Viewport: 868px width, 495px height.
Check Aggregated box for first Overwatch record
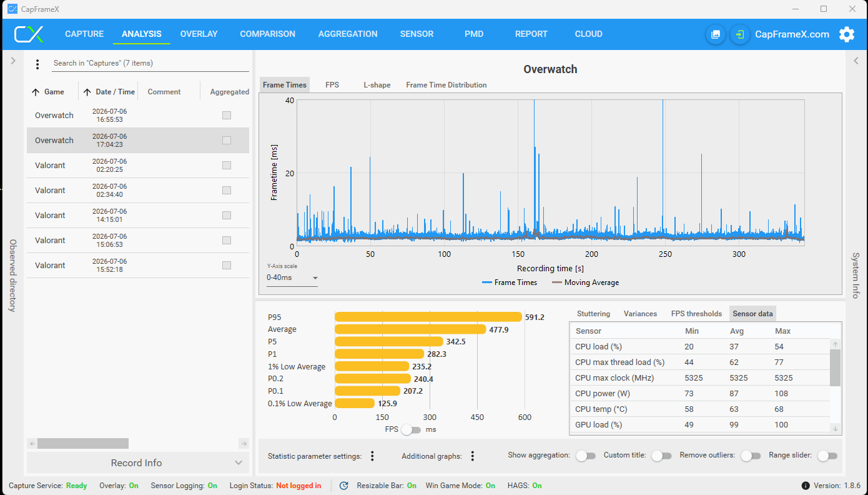point(227,116)
